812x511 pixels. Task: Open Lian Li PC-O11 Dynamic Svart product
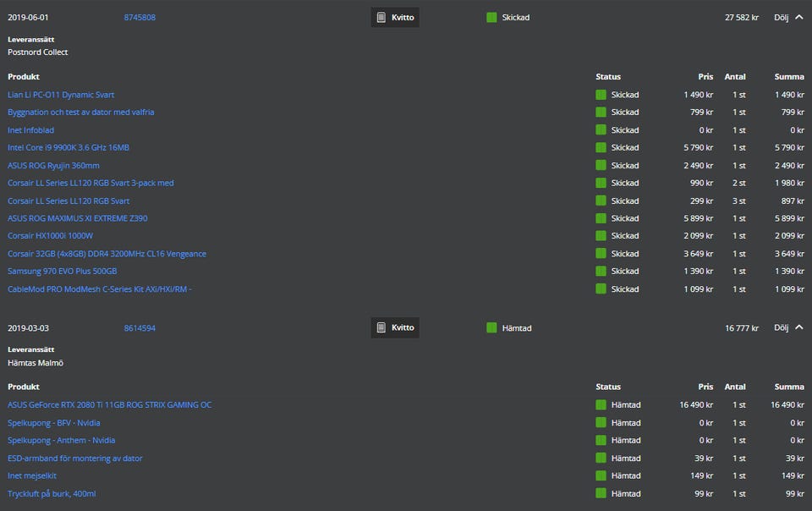click(61, 95)
